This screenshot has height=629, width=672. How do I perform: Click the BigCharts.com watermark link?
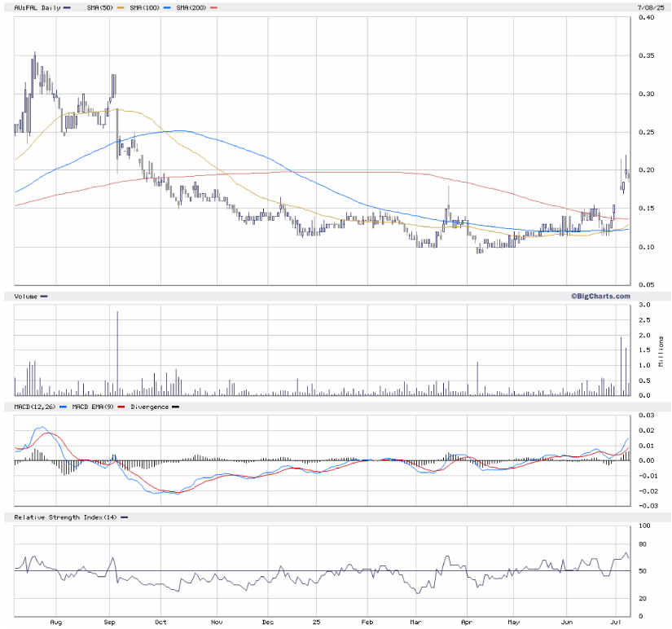click(600, 296)
